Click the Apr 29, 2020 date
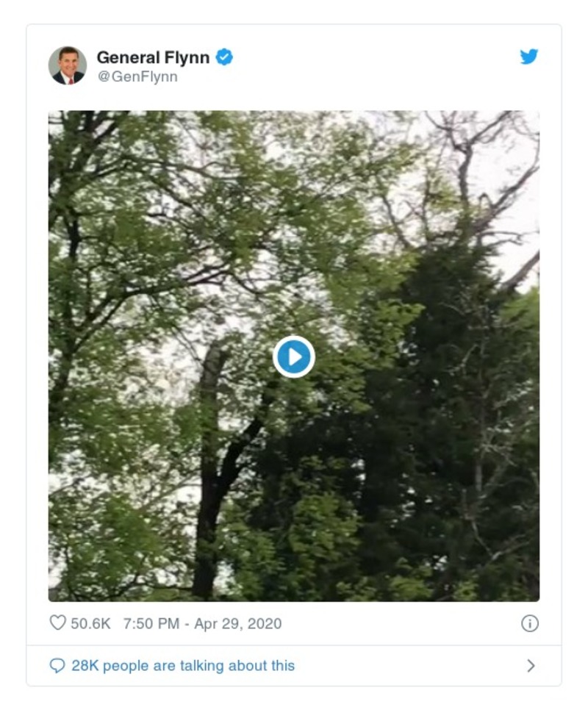 point(237,623)
